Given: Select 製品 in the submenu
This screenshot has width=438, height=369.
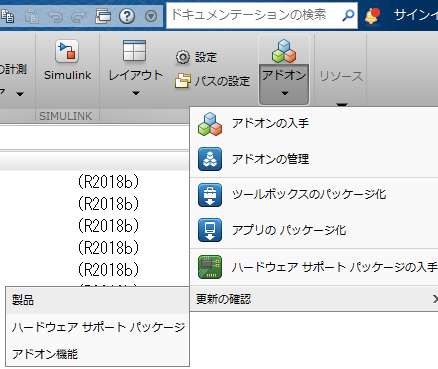Looking at the screenshot, I should pyautogui.click(x=97, y=300).
